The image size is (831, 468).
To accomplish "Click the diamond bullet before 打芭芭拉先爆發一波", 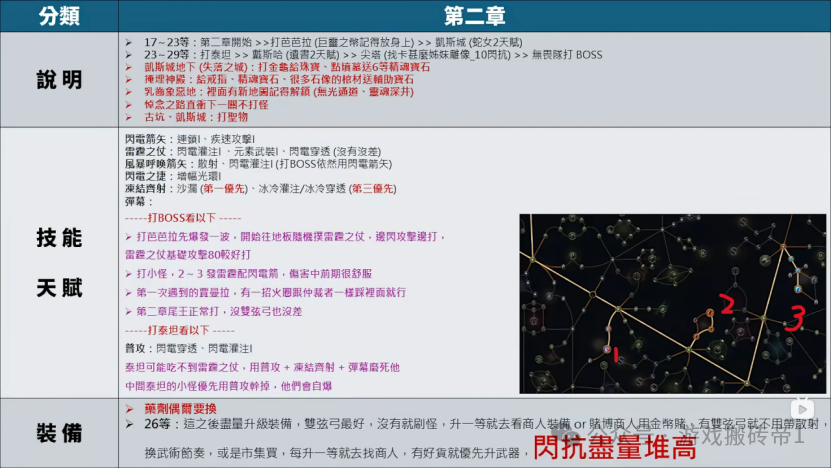I will coord(128,236).
